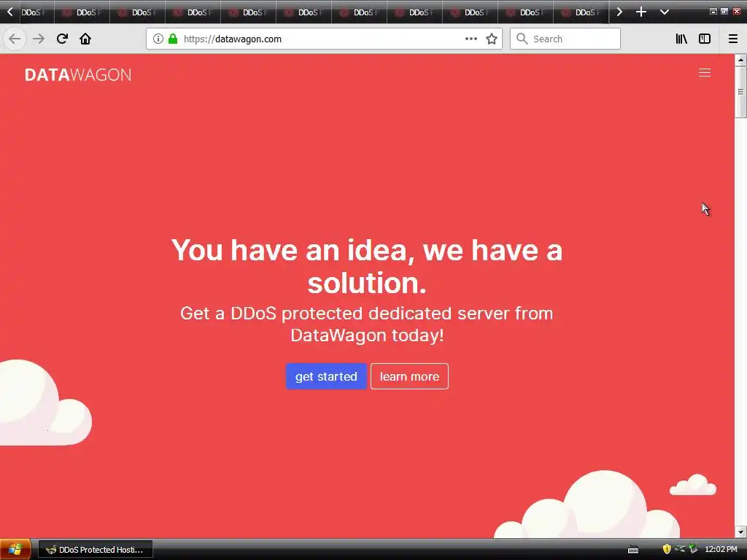Image resolution: width=747 pixels, height=560 pixels.
Task: Focus the address bar showing datawagon.com
Action: tap(324, 39)
